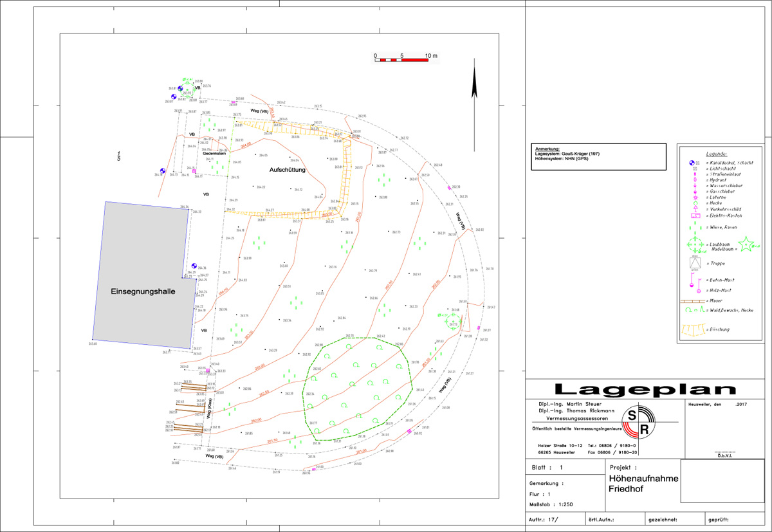Click the Mauer line symbol in the legend
The image size is (772, 532).
coord(693,301)
